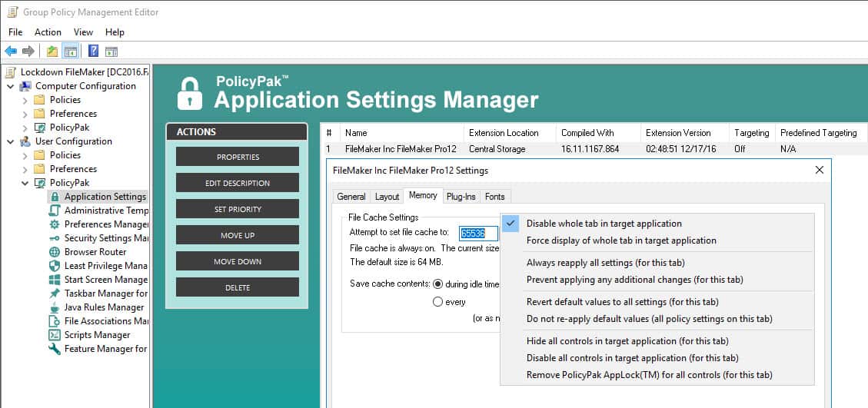Switch to the Layout tab

[387, 197]
